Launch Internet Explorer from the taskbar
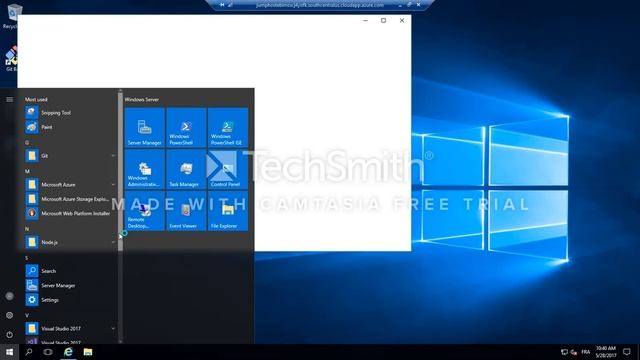Image resolution: width=640 pixels, height=360 pixels. (68, 352)
